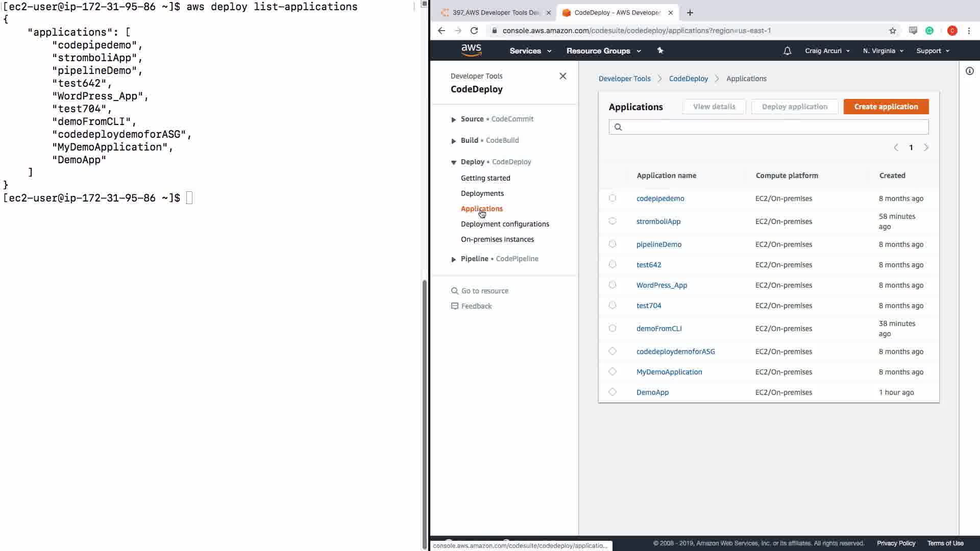Click the Create application button

(x=886, y=107)
